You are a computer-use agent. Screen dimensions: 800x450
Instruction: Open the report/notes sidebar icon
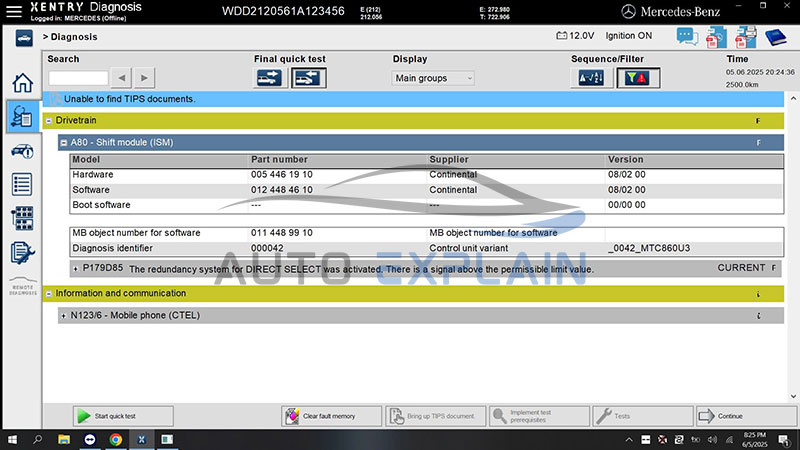22,253
